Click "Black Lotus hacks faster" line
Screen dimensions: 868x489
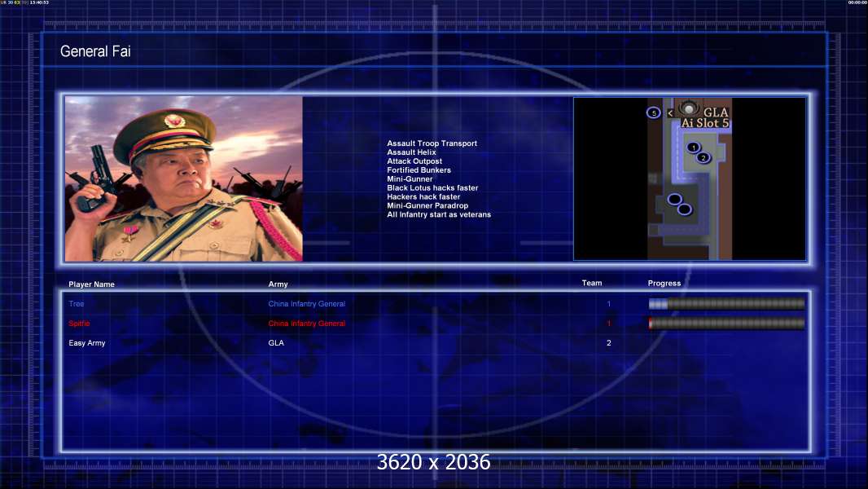pos(432,187)
